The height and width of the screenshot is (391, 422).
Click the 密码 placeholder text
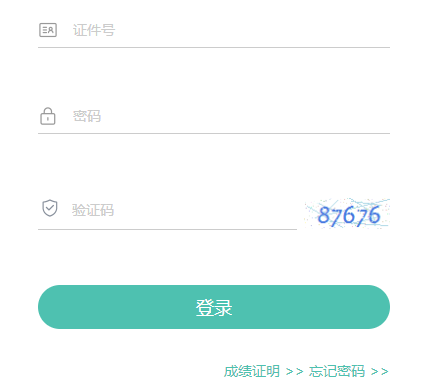click(87, 116)
